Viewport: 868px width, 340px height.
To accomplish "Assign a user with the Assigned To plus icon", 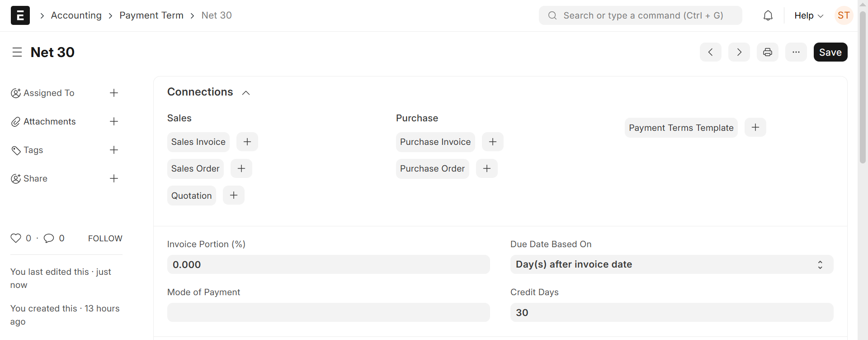I will (x=113, y=93).
